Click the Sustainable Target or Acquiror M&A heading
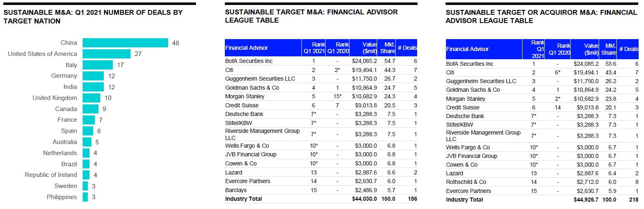 coord(541,16)
